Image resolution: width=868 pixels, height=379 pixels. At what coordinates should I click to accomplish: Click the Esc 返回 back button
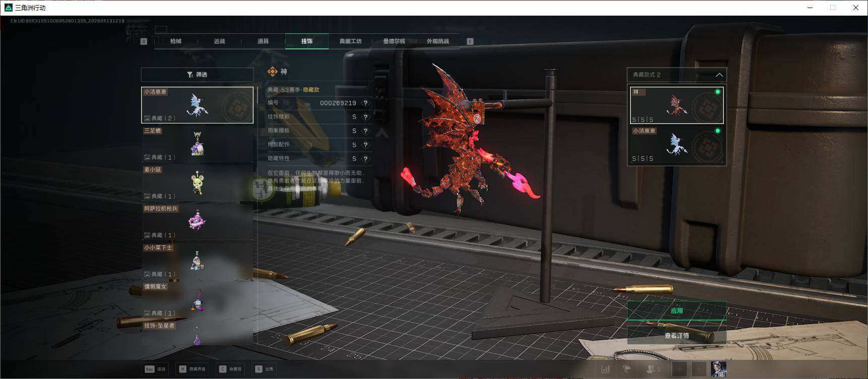(155, 369)
